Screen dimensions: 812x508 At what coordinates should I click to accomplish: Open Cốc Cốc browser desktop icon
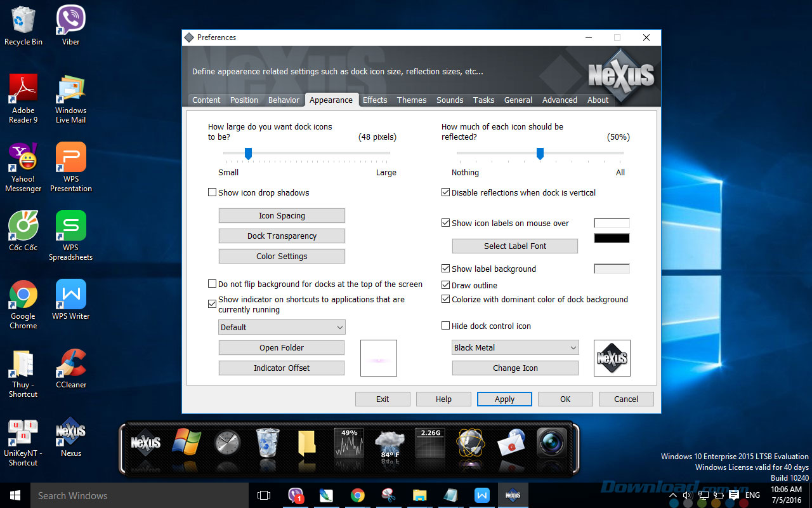(x=23, y=231)
